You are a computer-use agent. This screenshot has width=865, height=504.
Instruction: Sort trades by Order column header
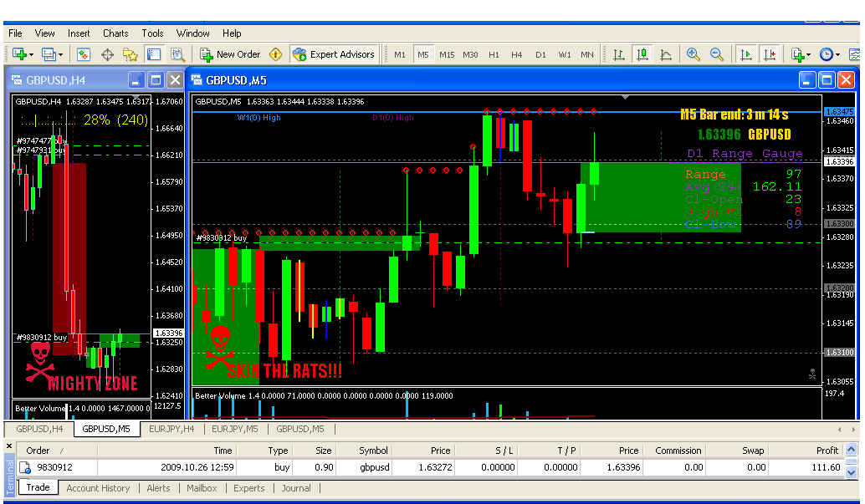pyautogui.click(x=58, y=451)
